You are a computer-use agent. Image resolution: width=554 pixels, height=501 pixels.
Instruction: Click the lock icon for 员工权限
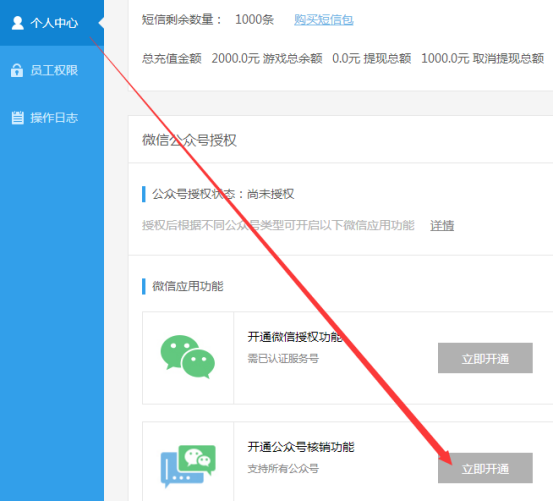[x=17, y=70]
